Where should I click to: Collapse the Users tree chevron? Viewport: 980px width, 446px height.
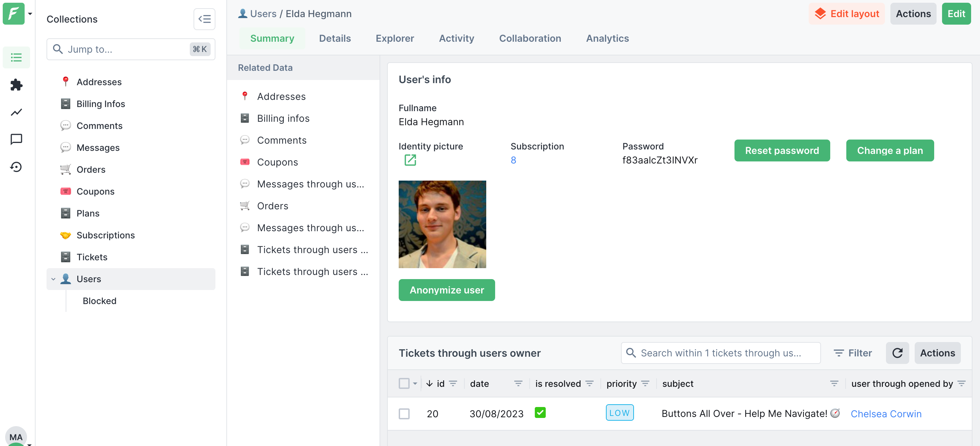coord(53,279)
